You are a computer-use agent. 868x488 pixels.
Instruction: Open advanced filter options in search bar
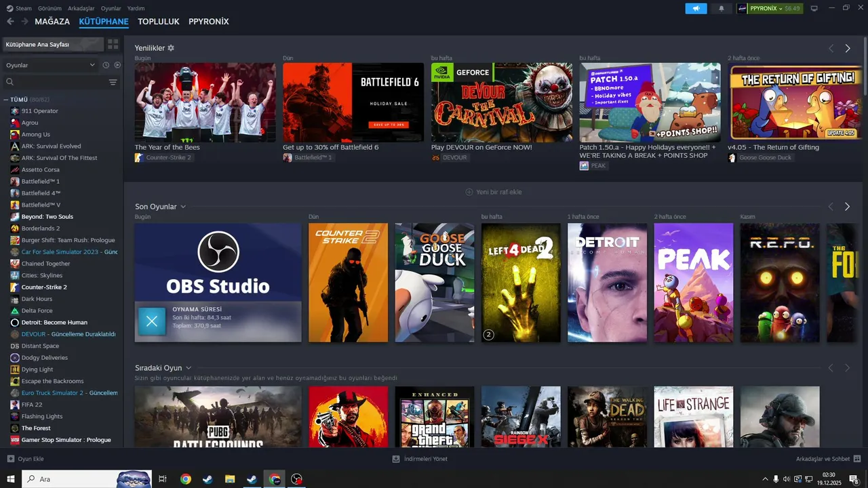113,82
